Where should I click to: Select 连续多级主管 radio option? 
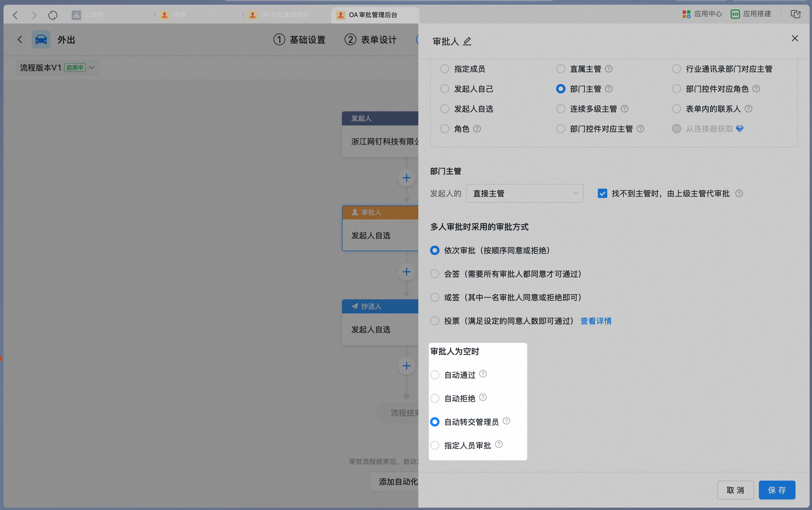pyautogui.click(x=561, y=109)
